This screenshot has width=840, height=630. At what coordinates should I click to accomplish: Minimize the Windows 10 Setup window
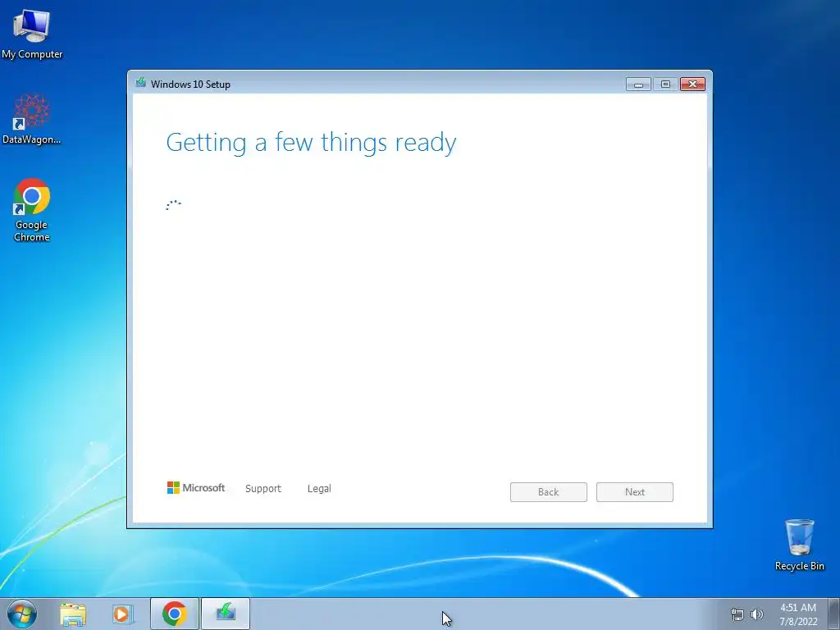(638, 84)
